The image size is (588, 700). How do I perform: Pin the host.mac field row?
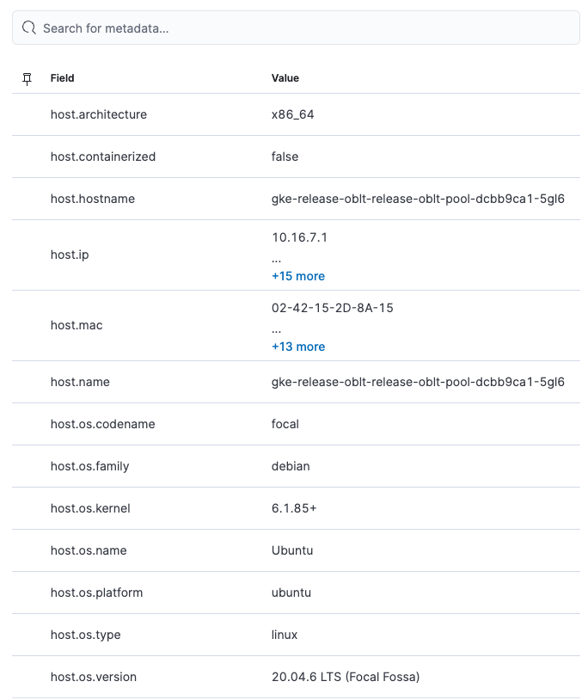click(x=27, y=325)
